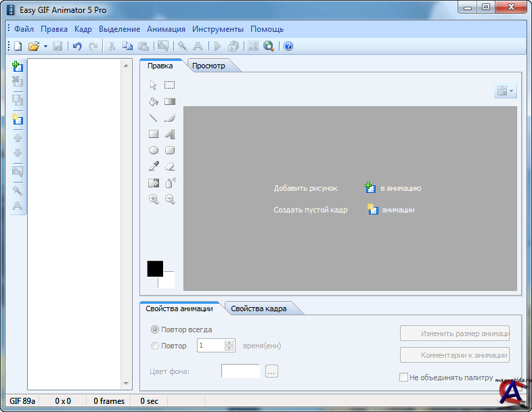Select the paint bucket fill tool

pyautogui.click(x=154, y=101)
